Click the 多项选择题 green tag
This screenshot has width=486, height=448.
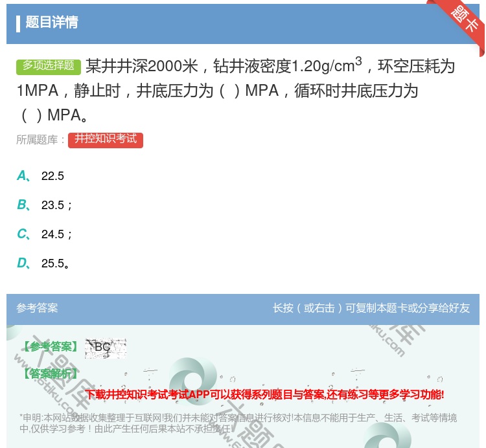click(49, 66)
